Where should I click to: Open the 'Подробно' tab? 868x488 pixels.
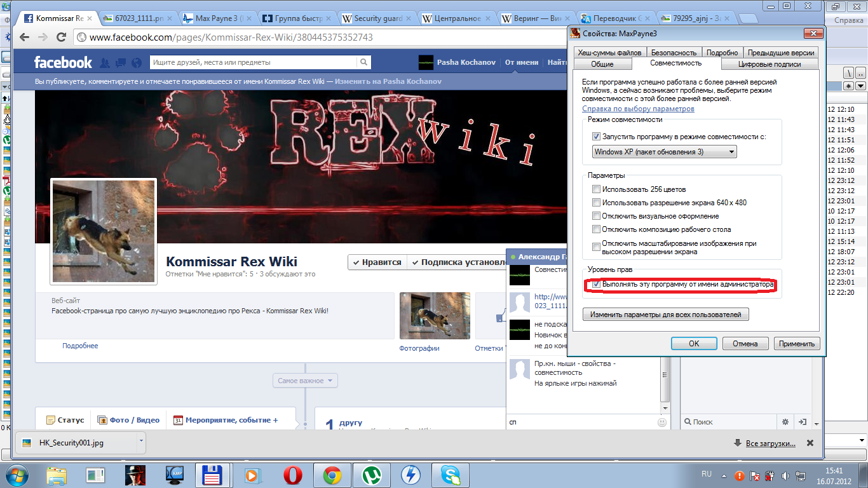[722, 53]
